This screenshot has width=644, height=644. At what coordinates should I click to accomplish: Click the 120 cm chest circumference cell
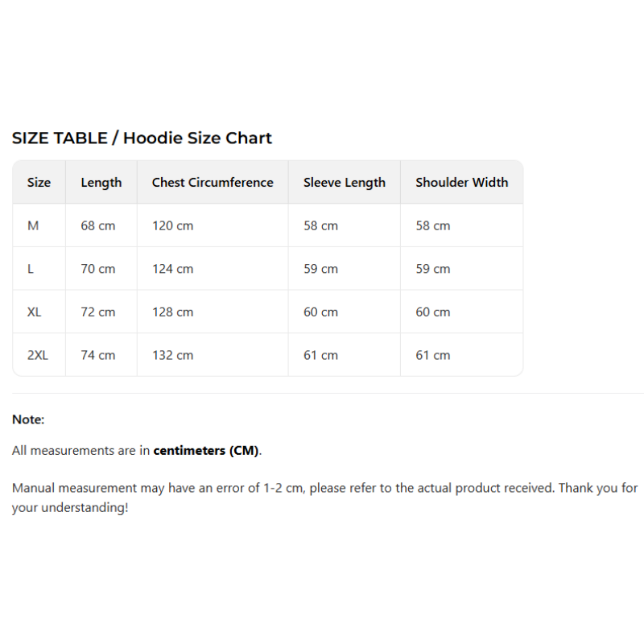[x=173, y=225]
